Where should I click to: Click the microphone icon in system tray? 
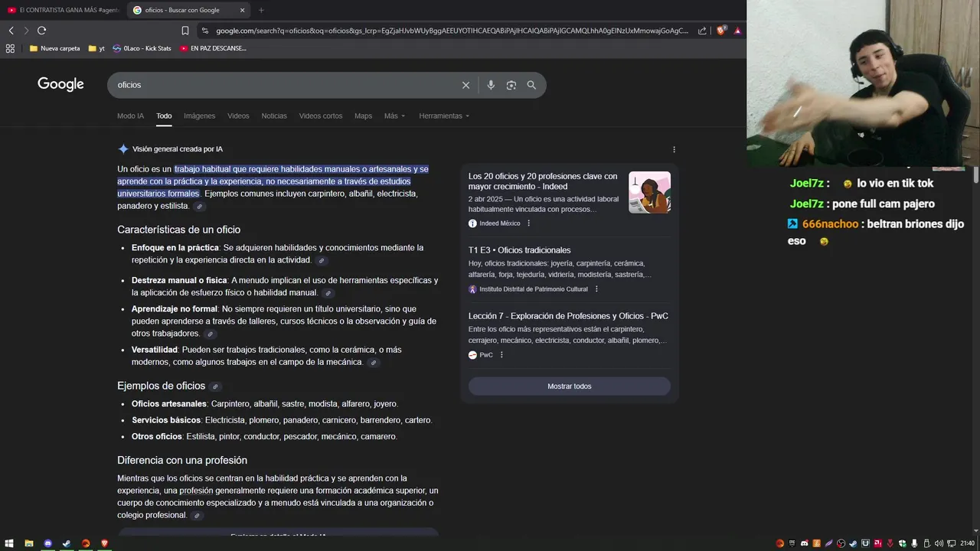click(x=914, y=543)
